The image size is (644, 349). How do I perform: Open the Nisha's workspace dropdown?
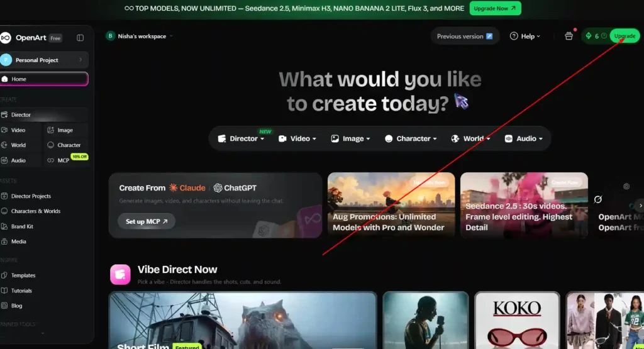click(x=140, y=36)
